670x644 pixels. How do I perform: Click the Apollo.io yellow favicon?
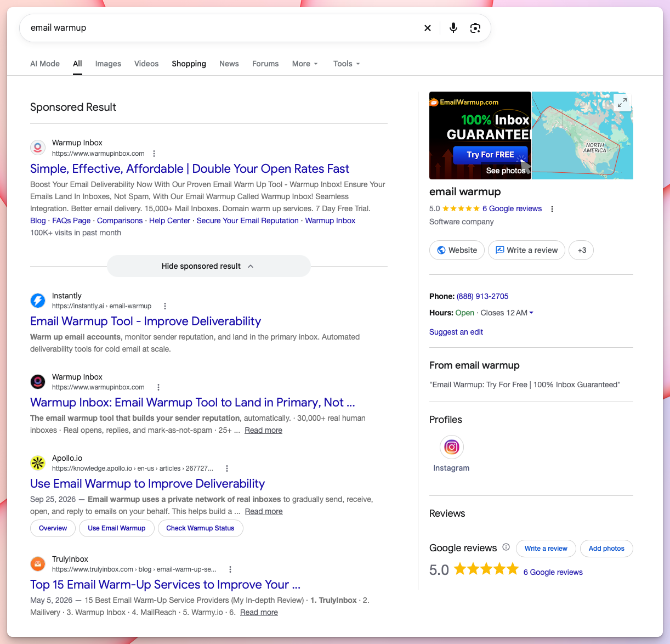pyautogui.click(x=38, y=463)
